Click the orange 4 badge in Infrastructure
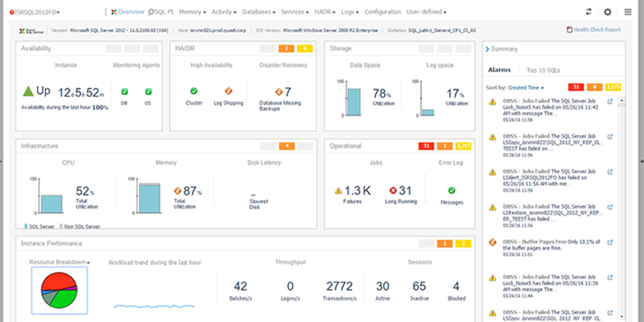This screenshot has height=322, width=644. 287,146
